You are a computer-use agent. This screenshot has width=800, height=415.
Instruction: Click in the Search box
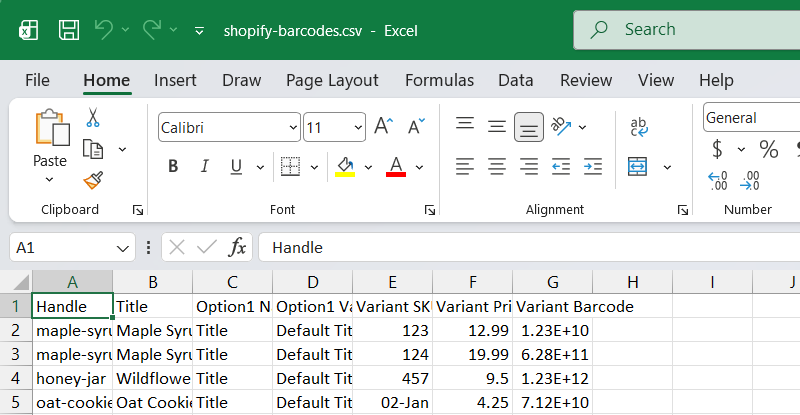point(687,30)
